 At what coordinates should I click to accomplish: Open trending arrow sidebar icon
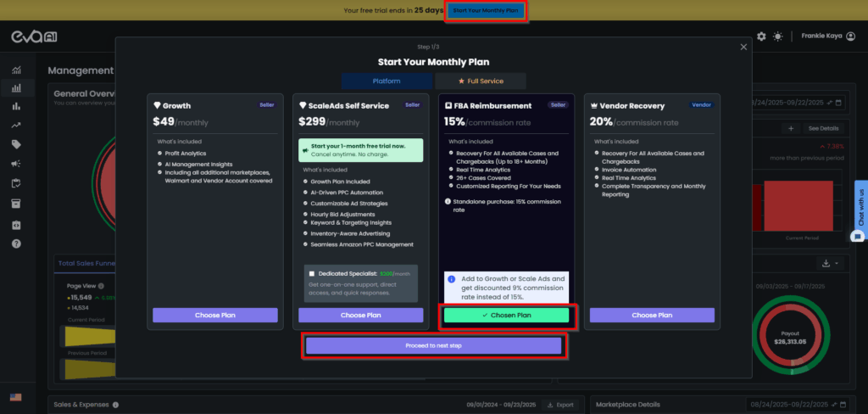[x=17, y=126]
